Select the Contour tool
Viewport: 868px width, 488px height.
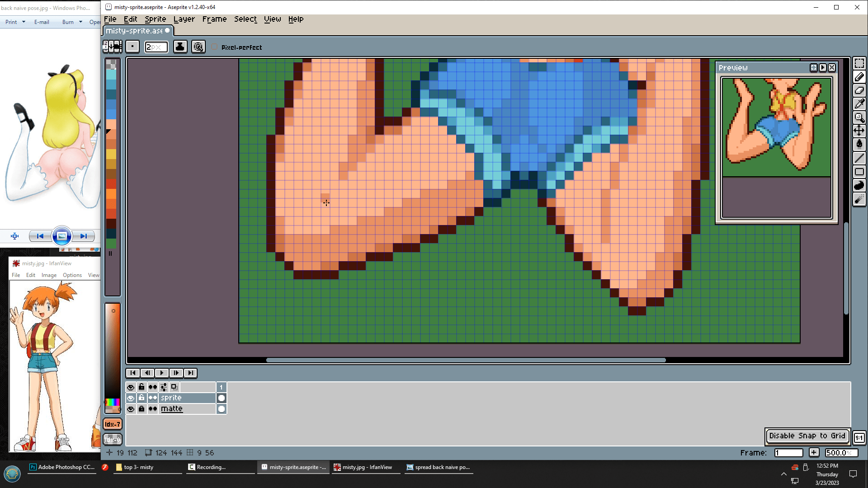(x=859, y=185)
